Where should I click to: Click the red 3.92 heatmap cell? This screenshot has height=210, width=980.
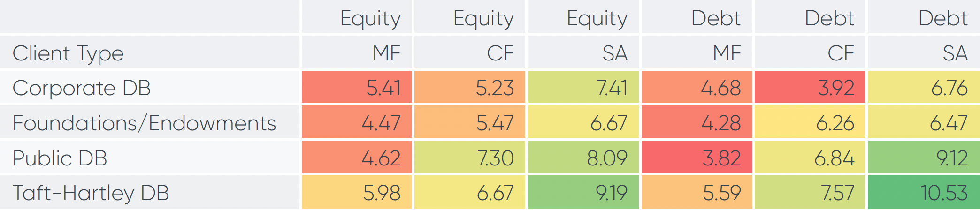tap(810, 88)
